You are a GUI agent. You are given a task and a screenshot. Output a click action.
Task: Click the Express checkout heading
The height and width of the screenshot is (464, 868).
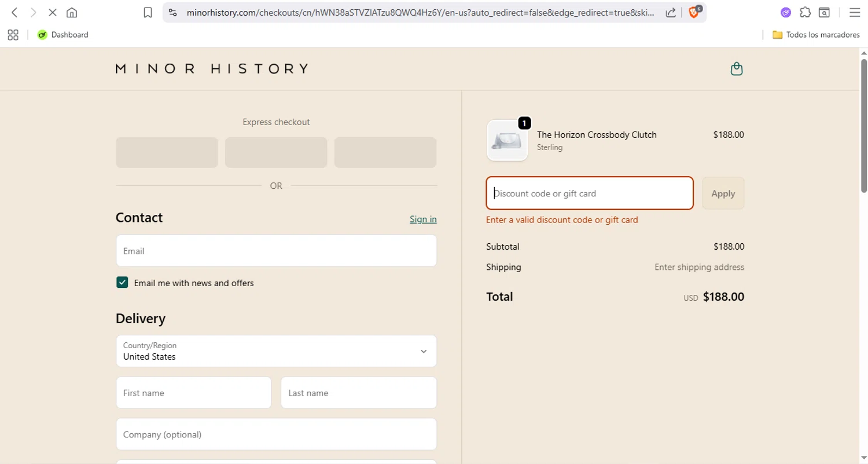click(x=276, y=122)
